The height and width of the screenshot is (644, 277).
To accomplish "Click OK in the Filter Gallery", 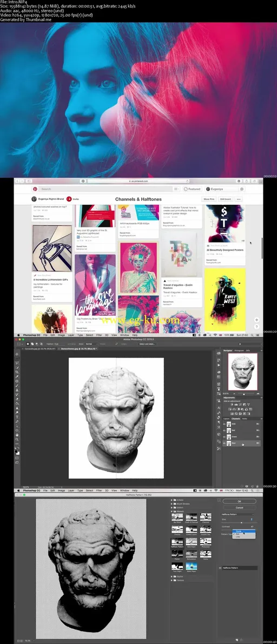I will click(240, 501).
